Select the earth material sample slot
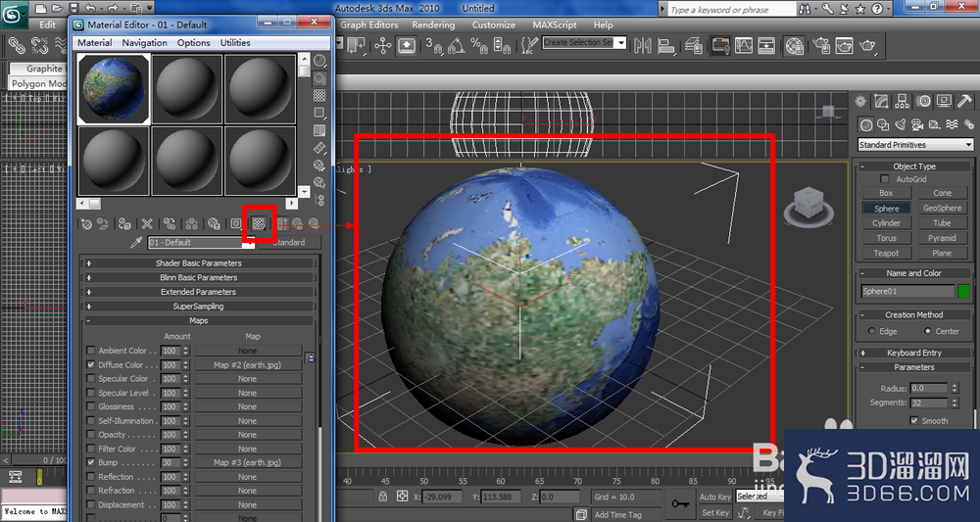Viewport: 980px width, 522px height. click(x=114, y=89)
